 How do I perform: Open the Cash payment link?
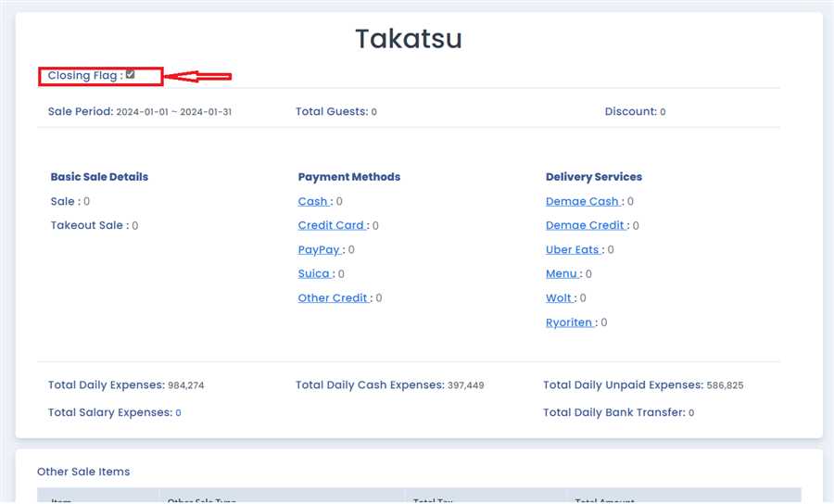313,201
